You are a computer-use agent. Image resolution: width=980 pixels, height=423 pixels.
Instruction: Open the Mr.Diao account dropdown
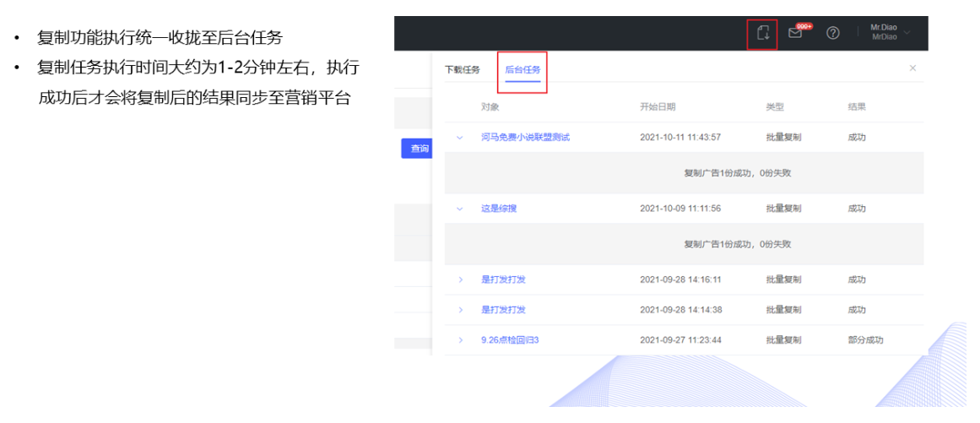890,33
